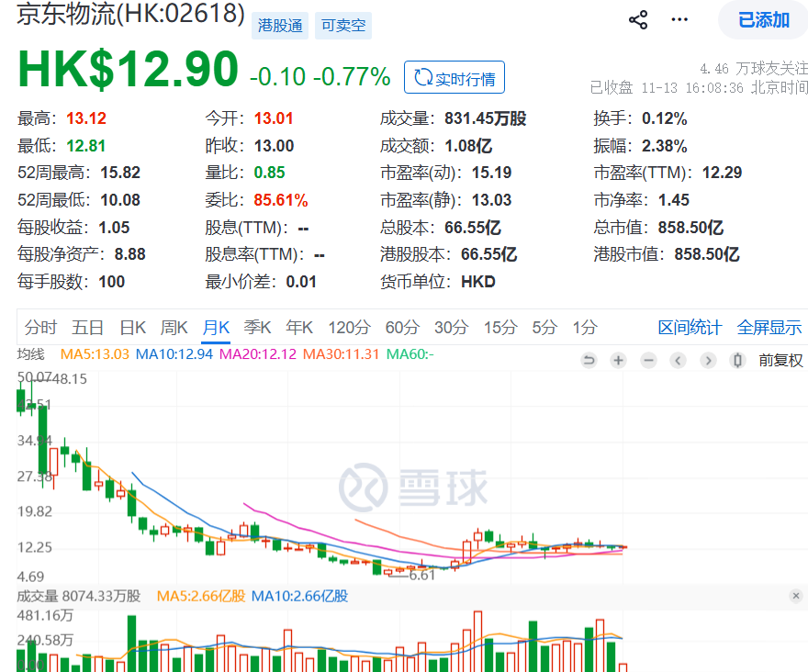808x672 pixels.
Task: Click the 最高 13.12 value
Action: (86, 118)
